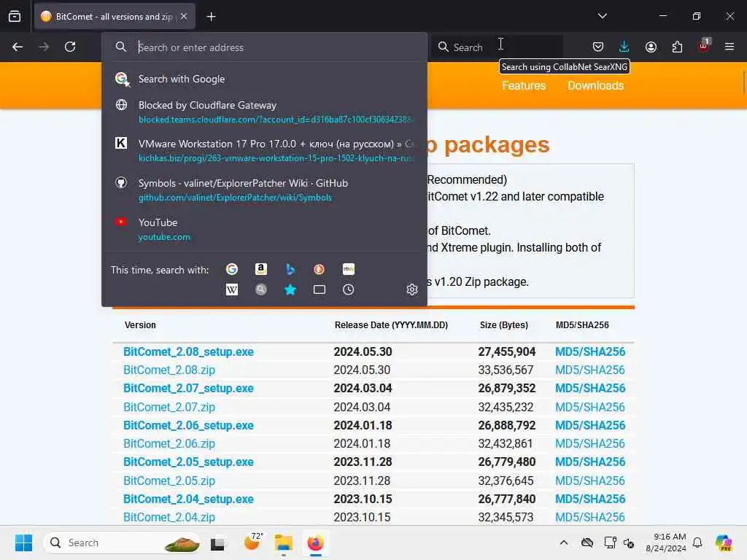Reload the current page

pos(70,47)
